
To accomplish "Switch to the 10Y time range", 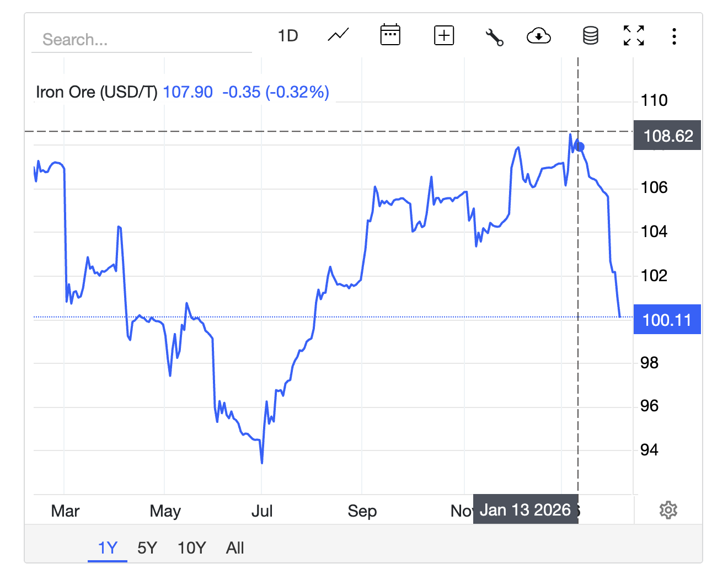I will 191,547.
